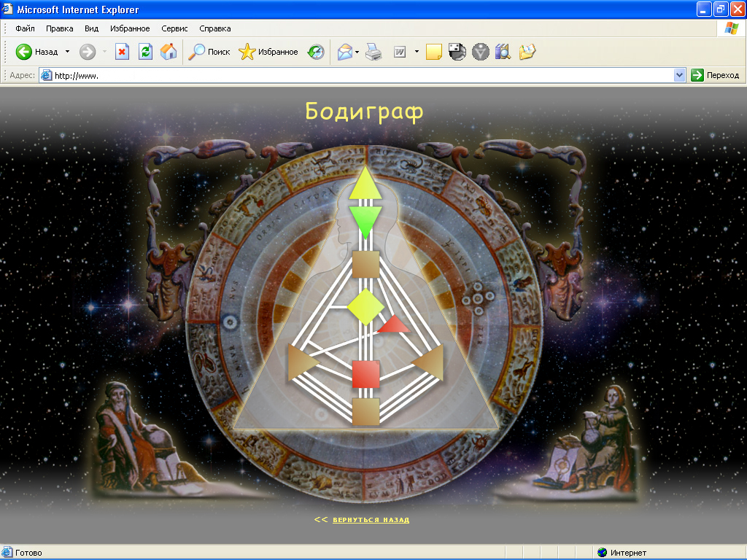Screen dimensions: 747x560
Task: Click the left brown Spleen center triangle
Action: [x=301, y=363]
